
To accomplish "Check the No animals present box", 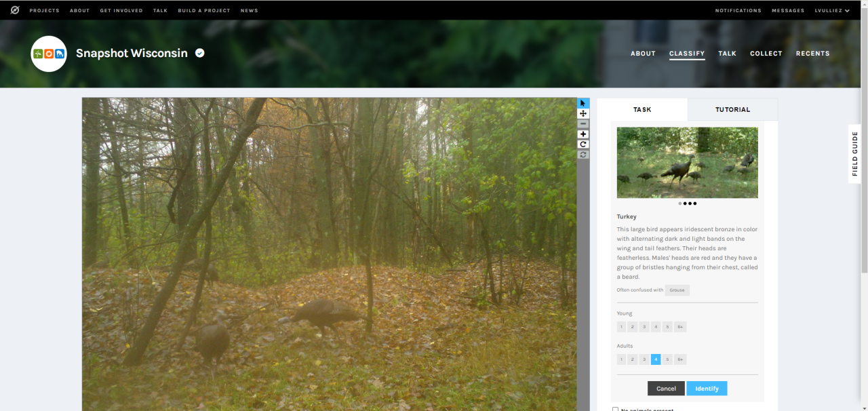I will [616, 409].
